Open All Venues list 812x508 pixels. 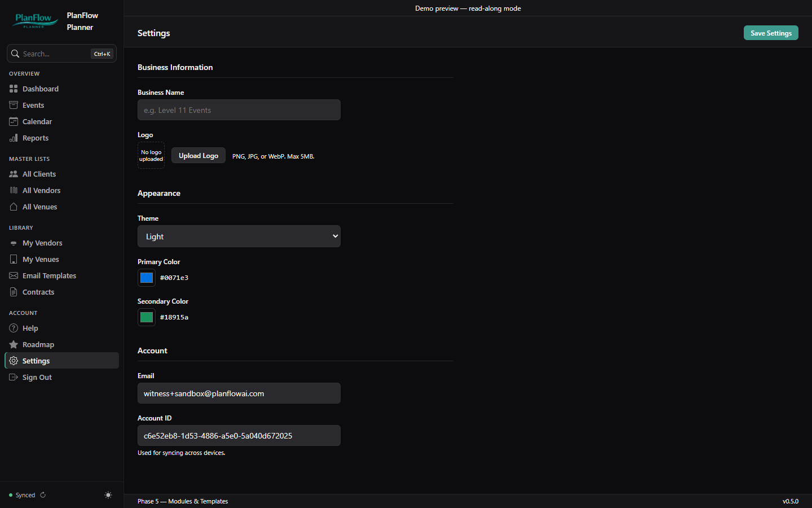pyautogui.click(x=62, y=207)
